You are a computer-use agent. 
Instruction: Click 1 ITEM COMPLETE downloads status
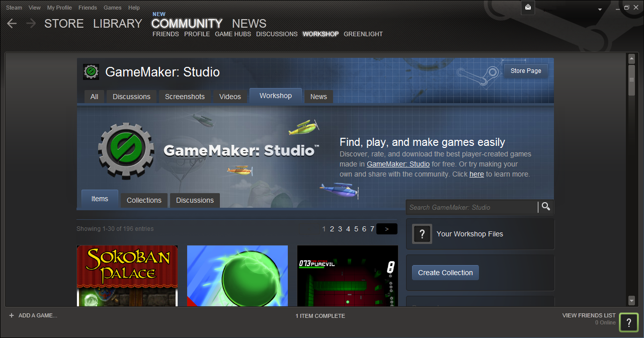point(320,316)
